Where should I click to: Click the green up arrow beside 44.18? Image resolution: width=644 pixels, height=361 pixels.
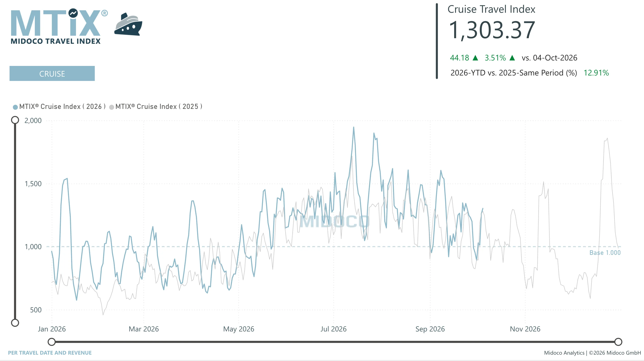475,58
